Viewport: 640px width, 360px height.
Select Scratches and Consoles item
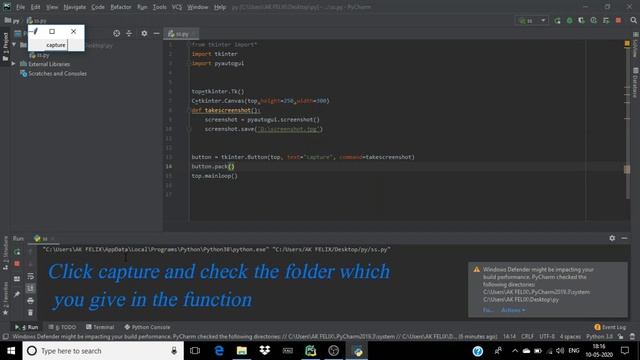tap(53, 74)
